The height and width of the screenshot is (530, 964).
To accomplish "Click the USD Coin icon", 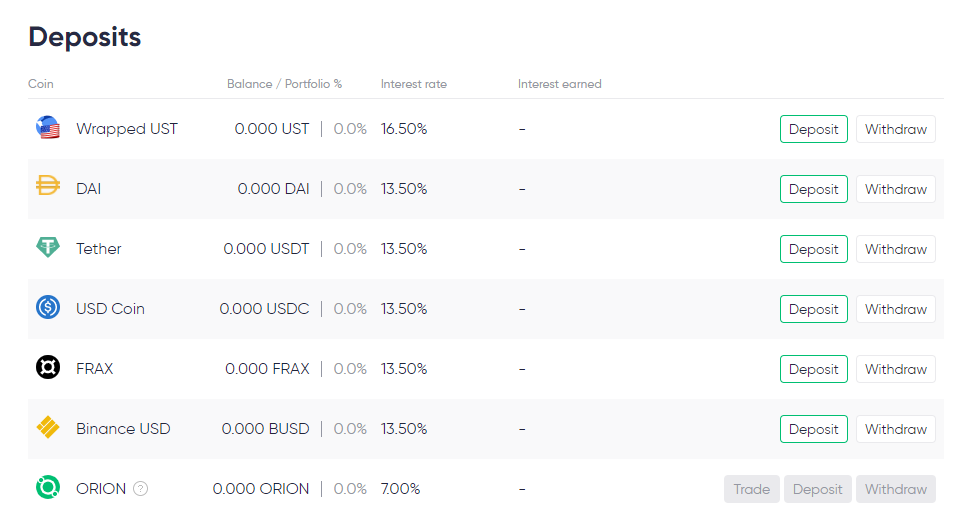I will pos(48,308).
